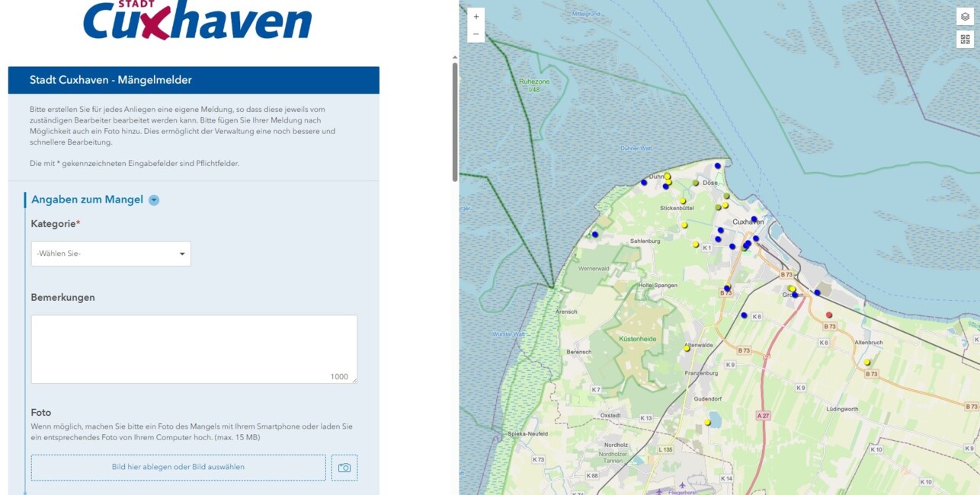Click the A 27 road label
The width and height of the screenshot is (980, 495).
(x=764, y=415)
